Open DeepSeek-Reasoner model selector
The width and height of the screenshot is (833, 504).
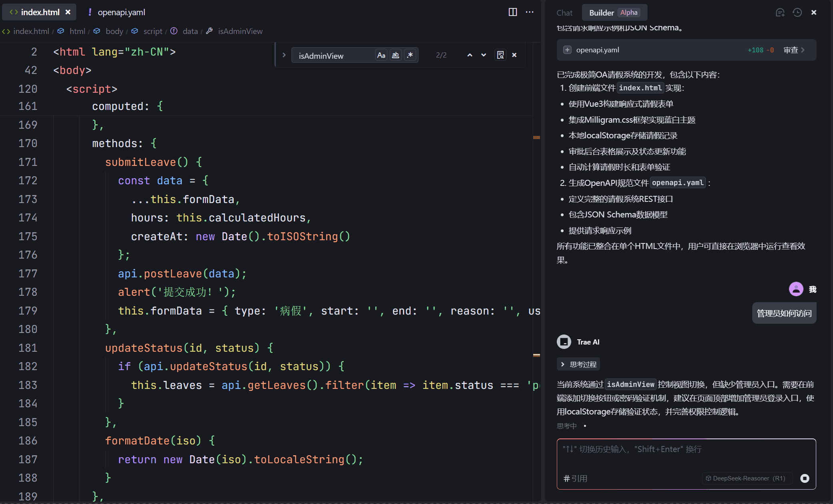[x=745, y=478]
